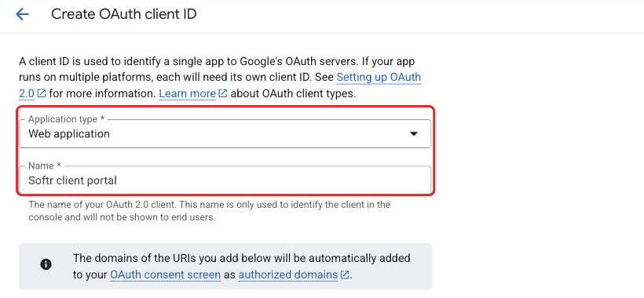This screenshot has width=644, height=298.
Task: Open the OAuth consent screen link
Action: click(x=166, y=274)
